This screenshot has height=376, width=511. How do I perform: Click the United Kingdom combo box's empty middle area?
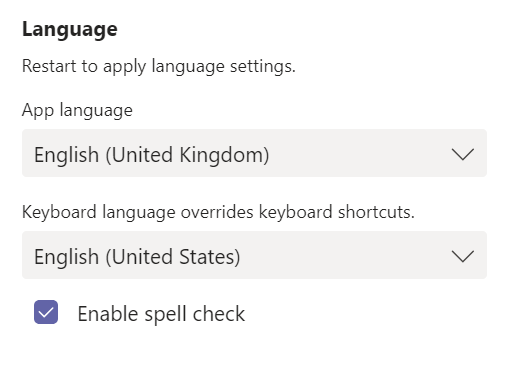(360, 153)
